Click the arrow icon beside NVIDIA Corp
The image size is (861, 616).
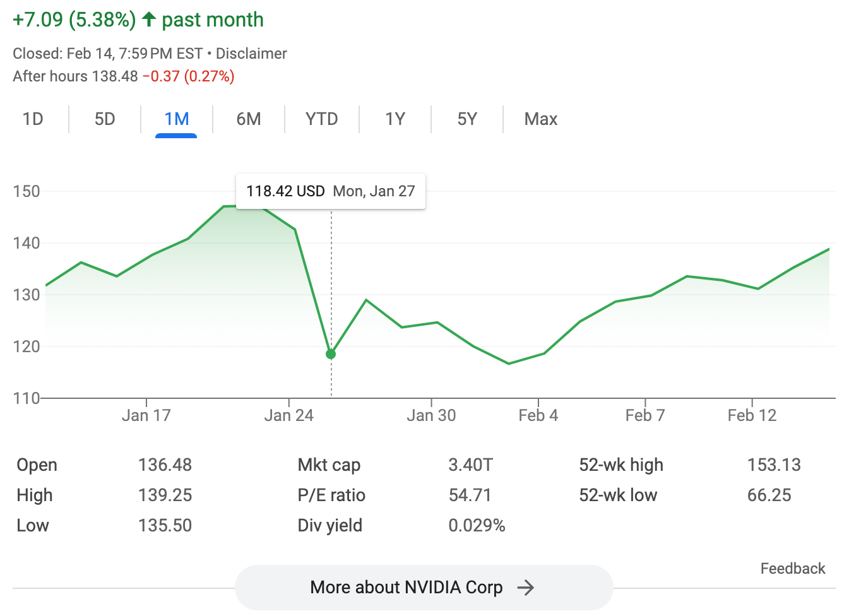coord(525,588)
